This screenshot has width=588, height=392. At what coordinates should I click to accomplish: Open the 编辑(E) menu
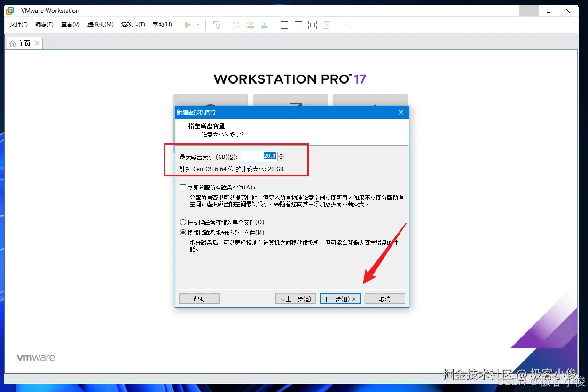click(x=44, y=24)
